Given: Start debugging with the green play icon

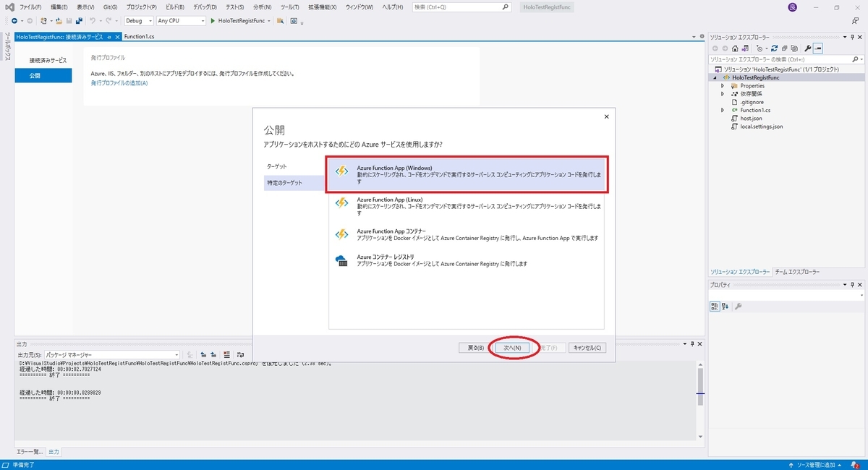Looking at the screenshot, I should pyautogui.click(x=213, y=20).
